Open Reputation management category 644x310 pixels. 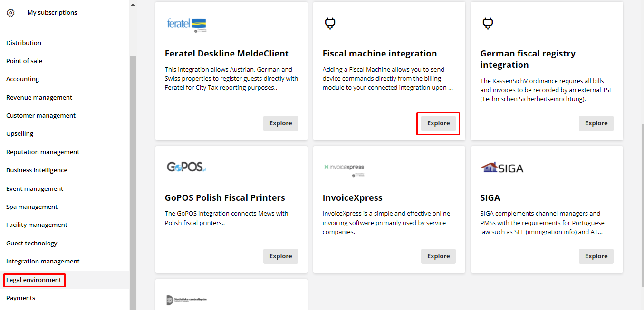pyautogui.click(x=43, y=152)
